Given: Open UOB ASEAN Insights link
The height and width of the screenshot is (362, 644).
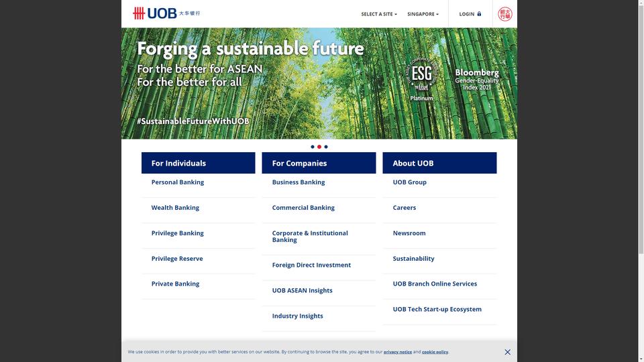Looking at the screenshot, I should [x=302, y=290].
